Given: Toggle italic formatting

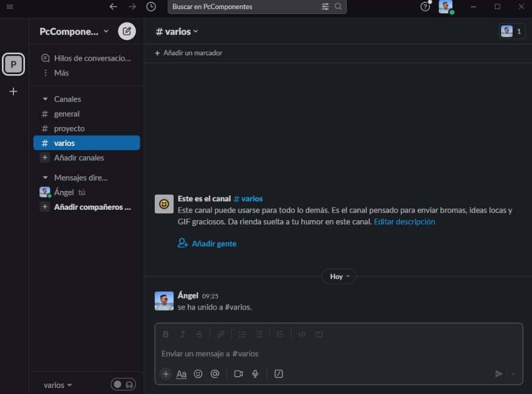Looking at the screenshot, I should point(183,334).
